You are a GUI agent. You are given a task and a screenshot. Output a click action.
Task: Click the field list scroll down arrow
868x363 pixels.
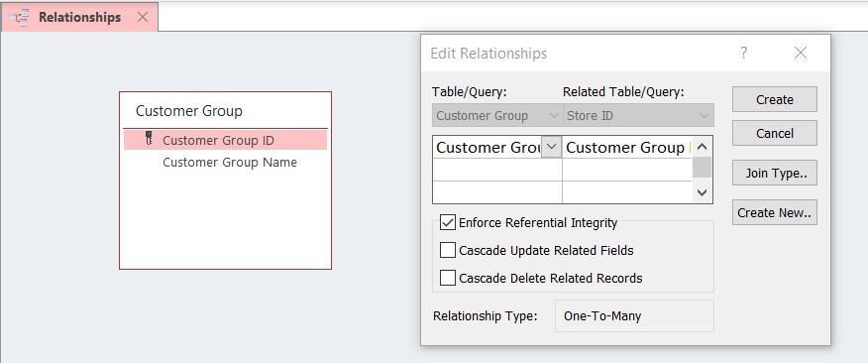[702, 192]
